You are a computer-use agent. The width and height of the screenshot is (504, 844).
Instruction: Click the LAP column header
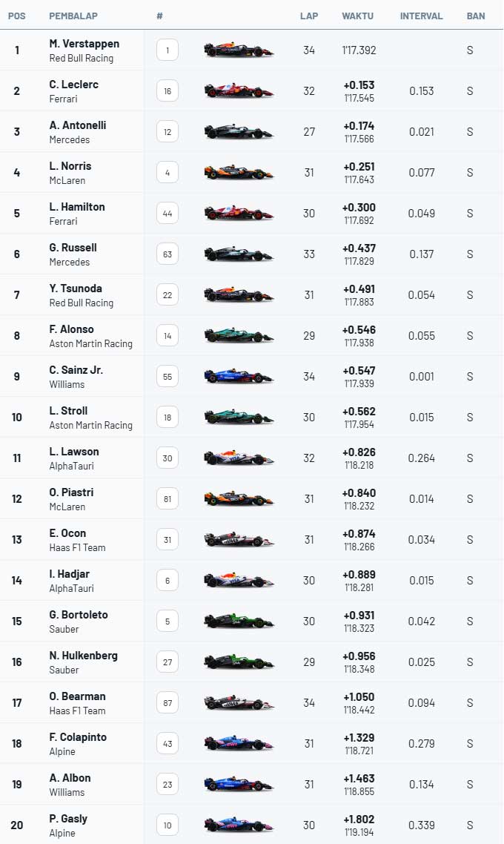309,16
